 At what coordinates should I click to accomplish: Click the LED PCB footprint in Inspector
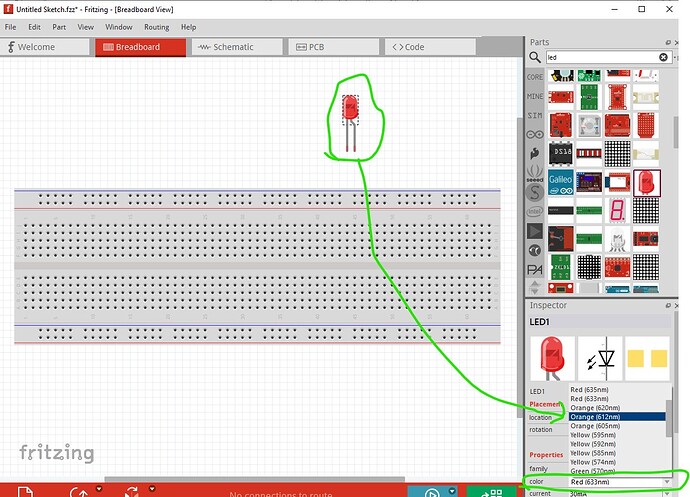(x=647, y=359)
